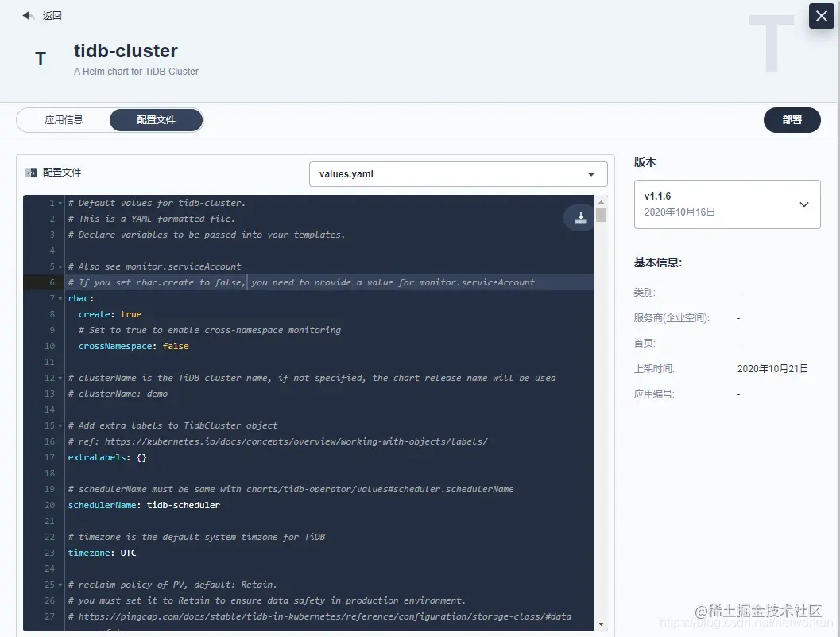Switch to the 应用信息 tab
Viewport: 840px width, 637px height.
[64, 119]
